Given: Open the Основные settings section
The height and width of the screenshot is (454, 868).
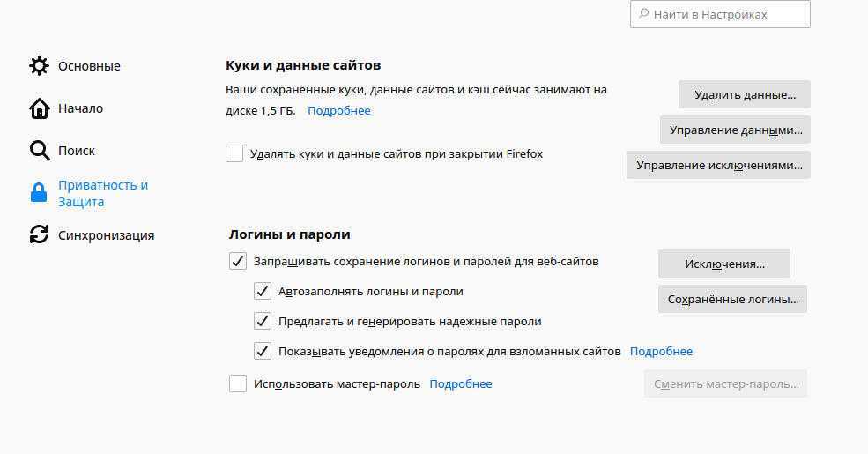Looking at the screenshot, I should point(89,66).
